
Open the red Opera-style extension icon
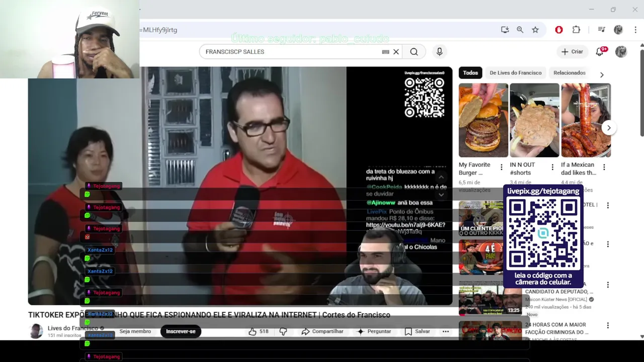pos(558,30)
